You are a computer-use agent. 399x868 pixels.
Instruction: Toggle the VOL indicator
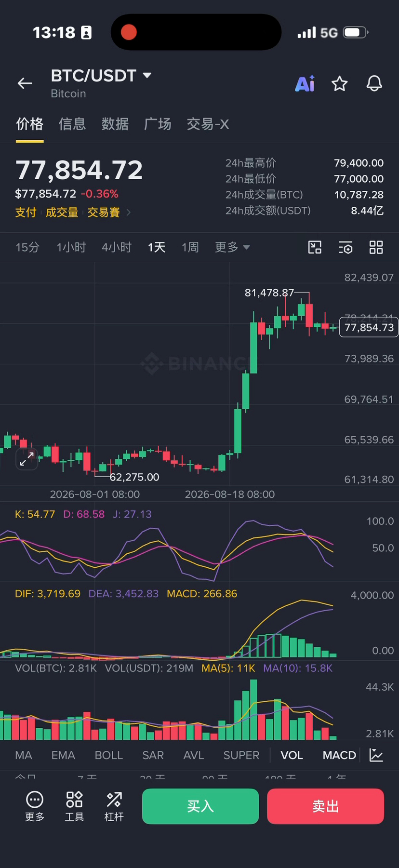click(x=292, y=755)
